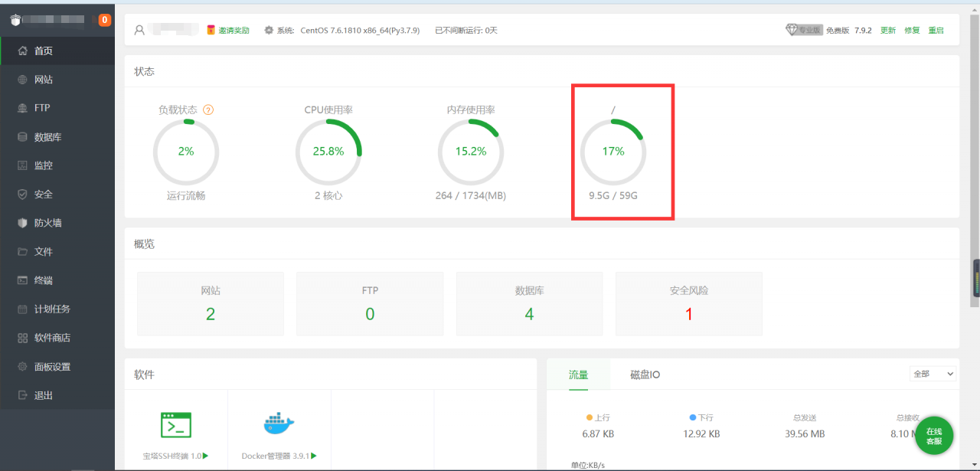The width and height of the screenshot is (980, 471).
Task: Click the 更新 update link
Action: point(888,31)
